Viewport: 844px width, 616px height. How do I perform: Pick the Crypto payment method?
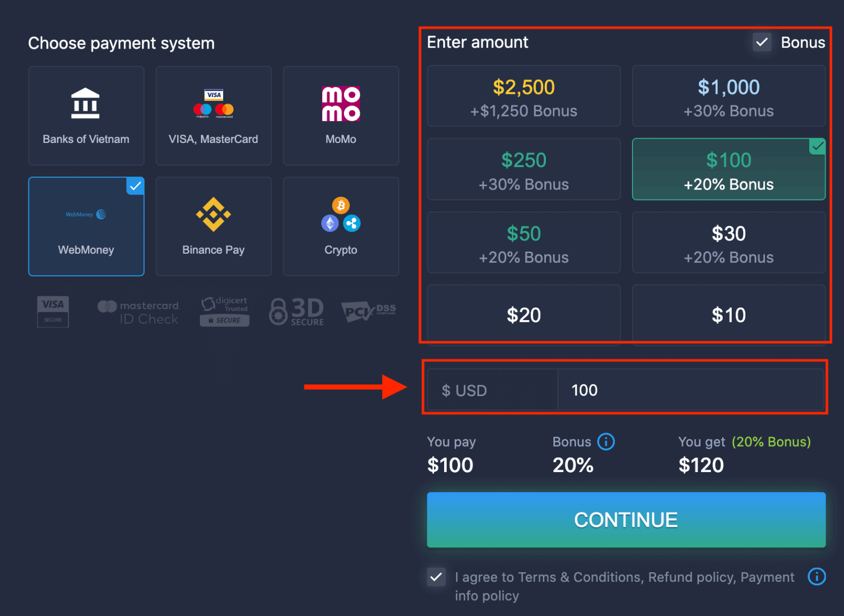coord(340,226)
